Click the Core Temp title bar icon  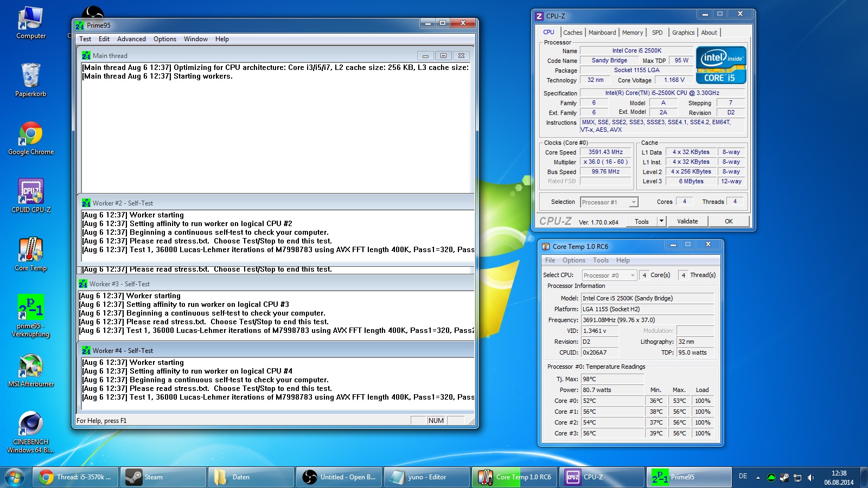click(546, 247)
